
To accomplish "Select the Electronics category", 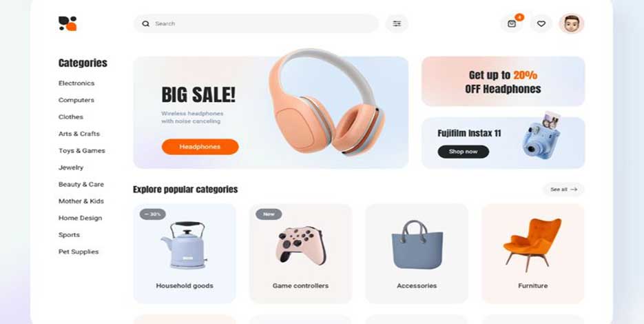I will click(x=76, y=83).
